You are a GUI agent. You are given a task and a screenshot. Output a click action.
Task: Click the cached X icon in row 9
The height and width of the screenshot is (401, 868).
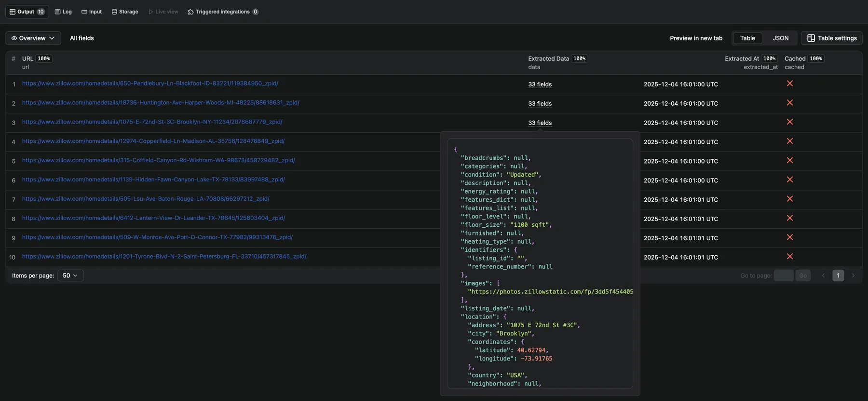(x=790, y=237)
